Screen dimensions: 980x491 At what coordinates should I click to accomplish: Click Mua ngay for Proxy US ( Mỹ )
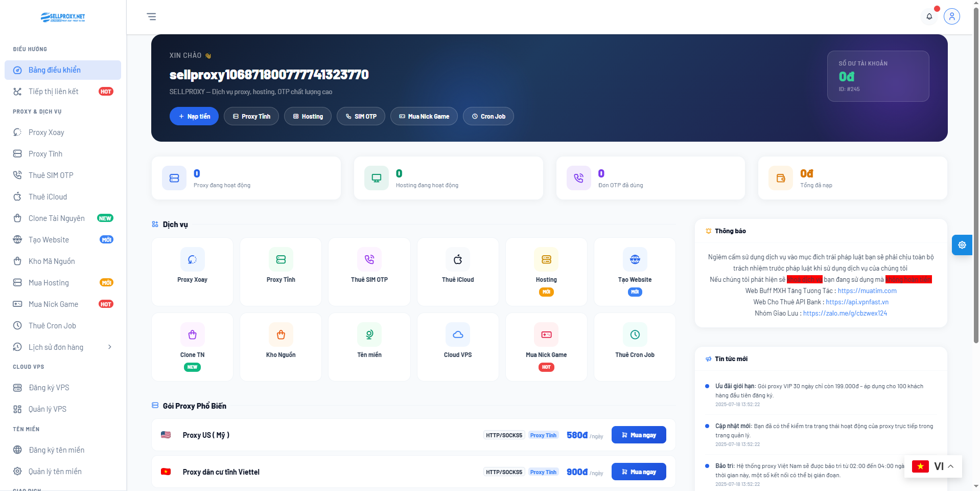pyautogui.click(x=638, y=435)
